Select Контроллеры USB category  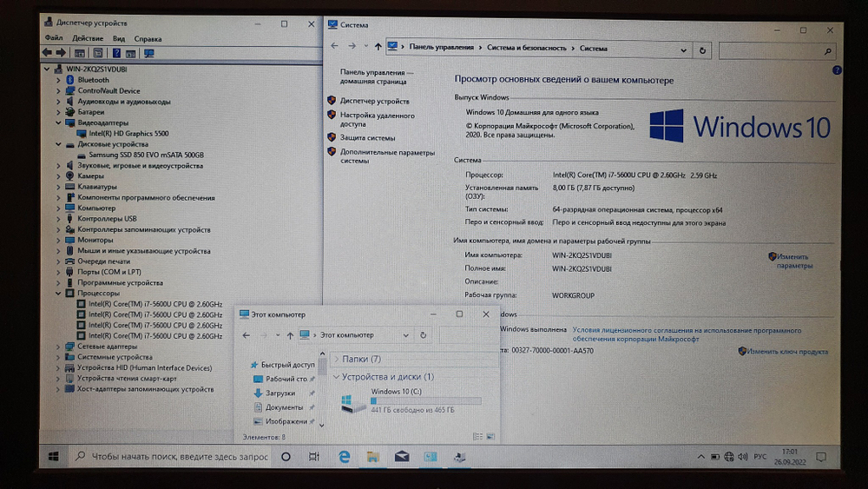(x=107, y=219)
